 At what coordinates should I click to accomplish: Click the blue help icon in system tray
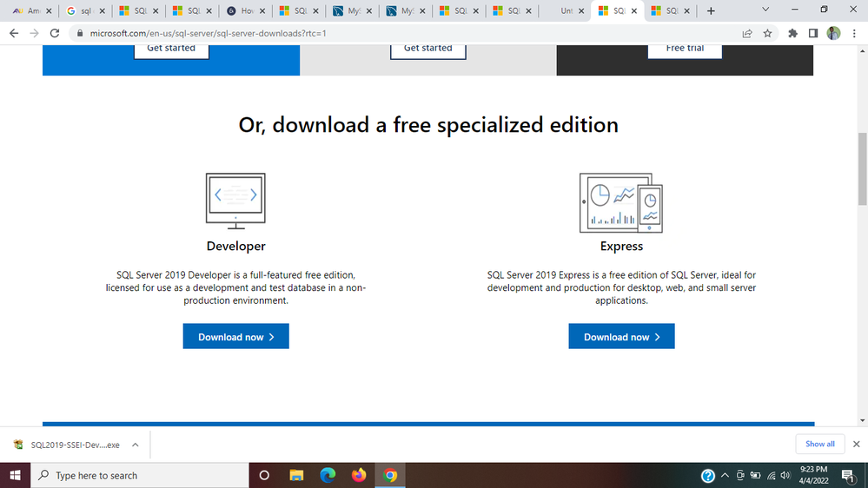[707, 476]
